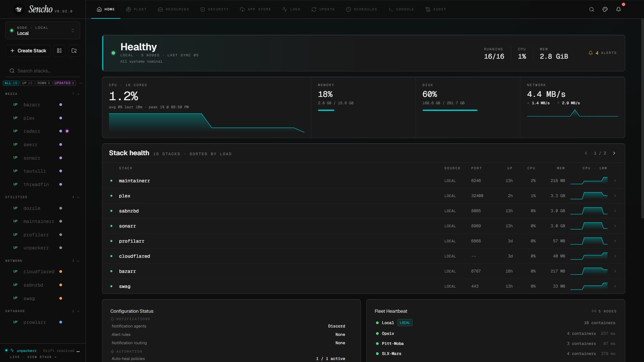Screen dimensions: 644x362
Task: Switch to the App Store tab
Action: pos(255,9)
